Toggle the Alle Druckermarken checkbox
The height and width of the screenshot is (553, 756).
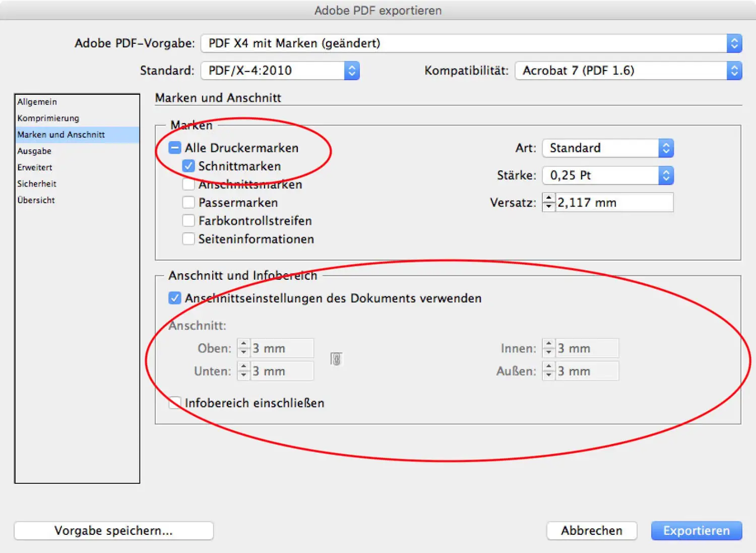click(175, 148)
